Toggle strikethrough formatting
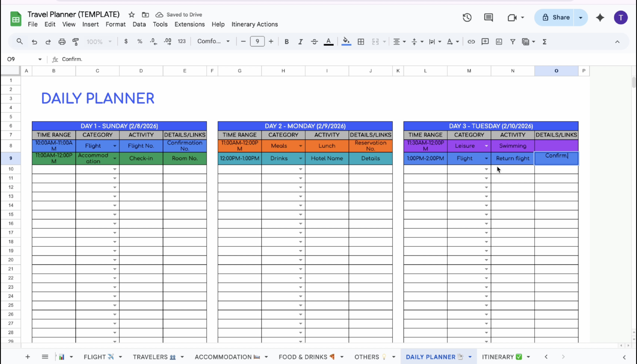 tap(314, 42)
